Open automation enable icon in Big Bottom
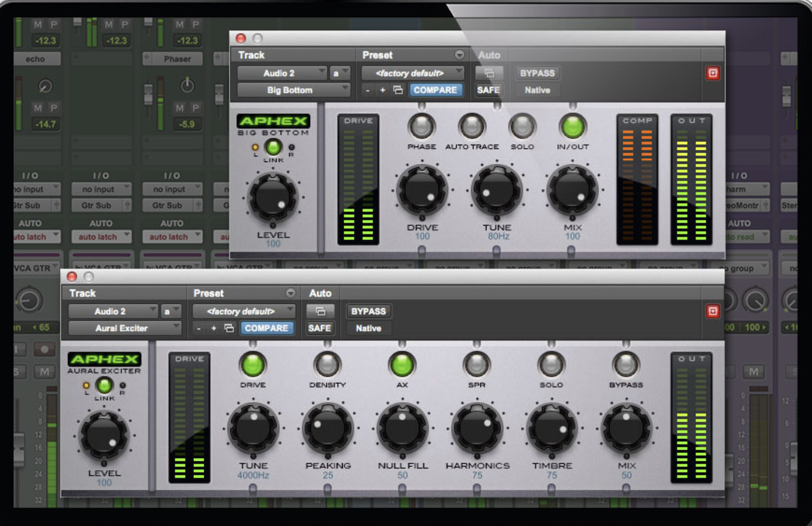 [489, 73]
